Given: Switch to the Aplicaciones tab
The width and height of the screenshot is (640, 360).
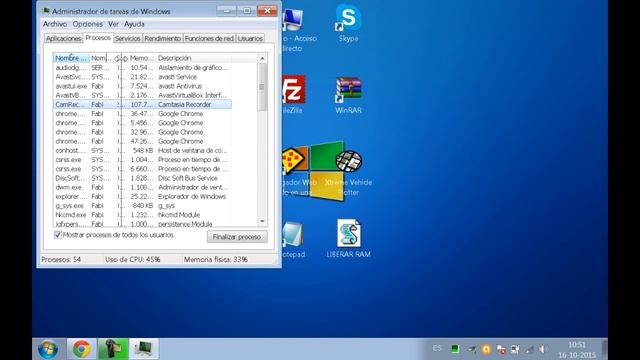Looking at the screenshot, I should pos(63,38).
